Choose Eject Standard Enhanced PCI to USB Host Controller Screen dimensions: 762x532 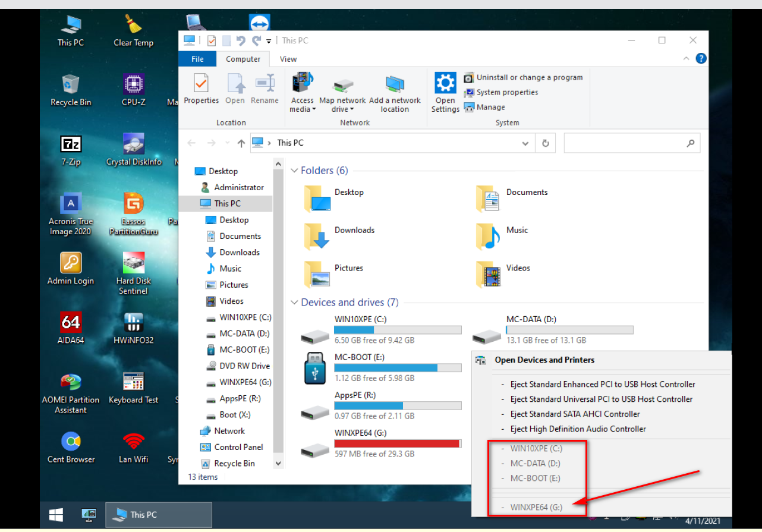pyautogui.click(x=603, y=384)
